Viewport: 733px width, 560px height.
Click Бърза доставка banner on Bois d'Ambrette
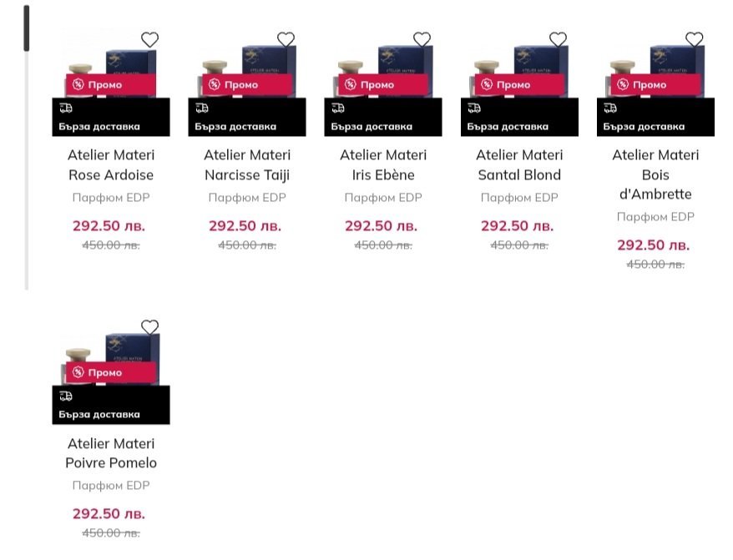coord(655,127)
